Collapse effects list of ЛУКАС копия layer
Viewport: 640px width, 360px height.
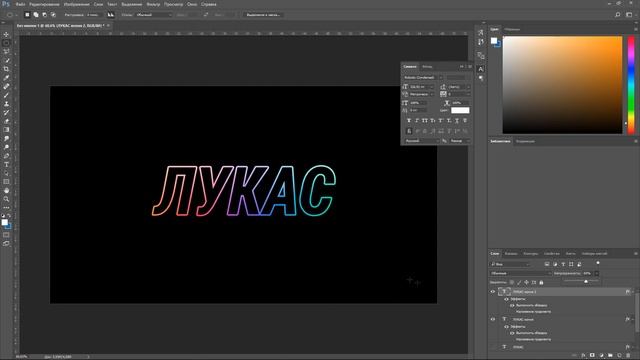[633, 320]
